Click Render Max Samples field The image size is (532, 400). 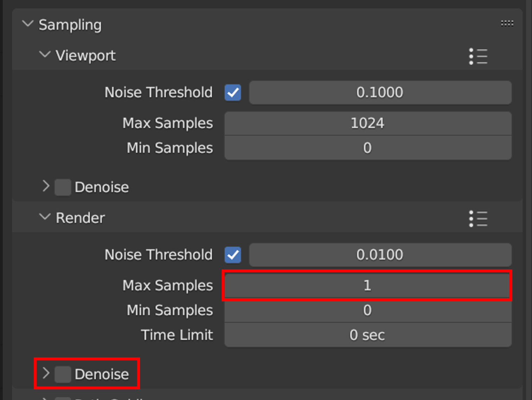tap(368, 286)
